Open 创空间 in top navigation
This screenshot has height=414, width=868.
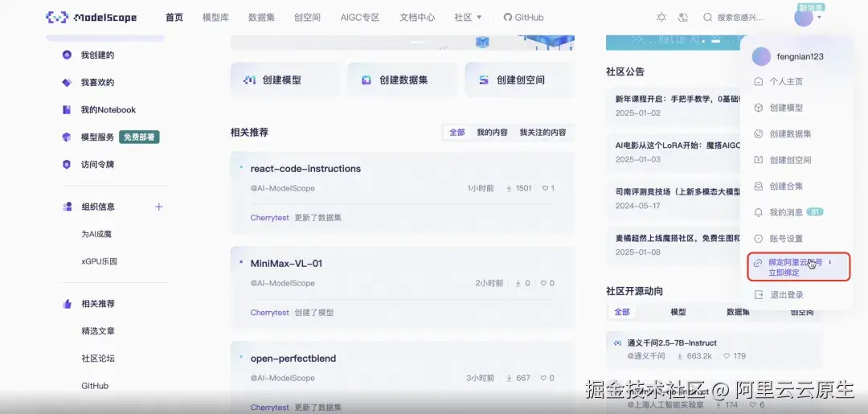[x=307, y=17]
